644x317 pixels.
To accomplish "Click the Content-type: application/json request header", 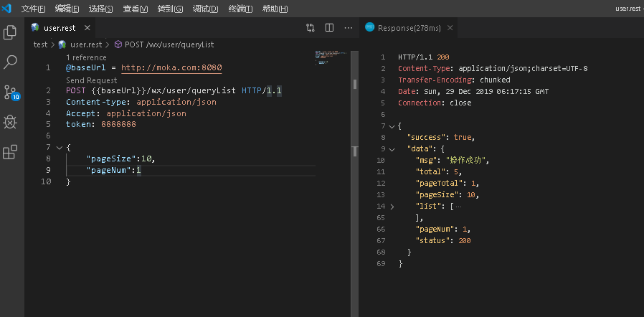I will click(x=141, y=101).
